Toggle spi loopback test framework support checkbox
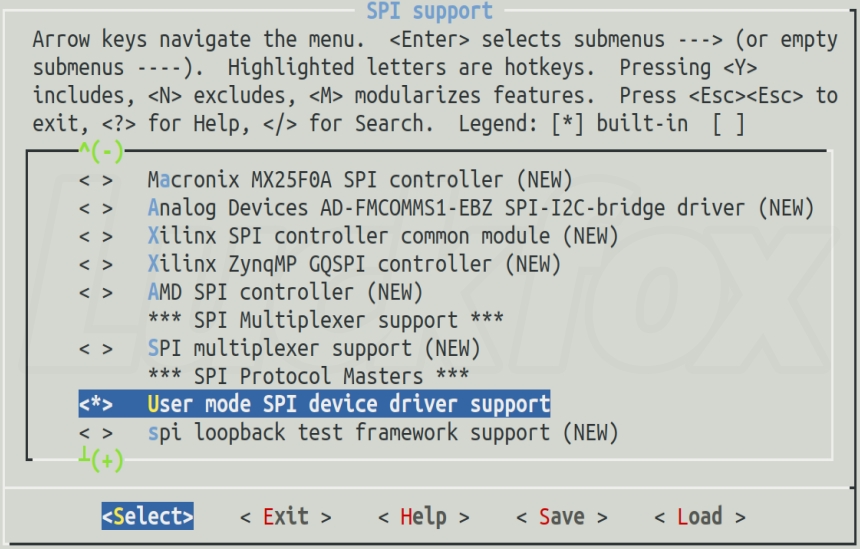Screen dimensions: 860x549 pyautogui.click(x=96, y=433)
